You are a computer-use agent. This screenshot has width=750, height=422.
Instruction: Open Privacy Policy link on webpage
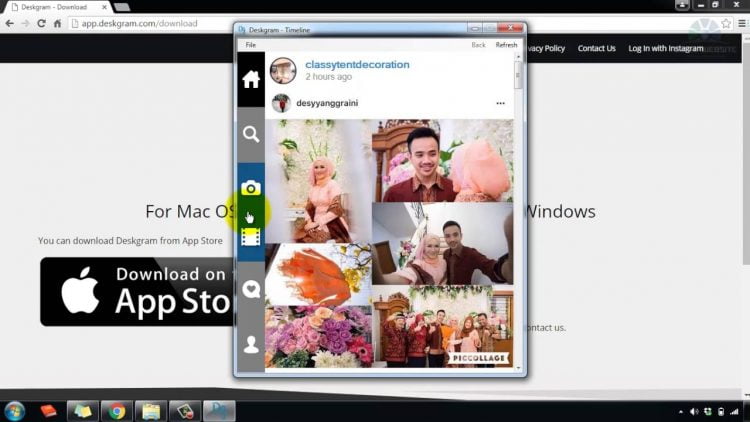pyautogui.click(x=546, y=48)
